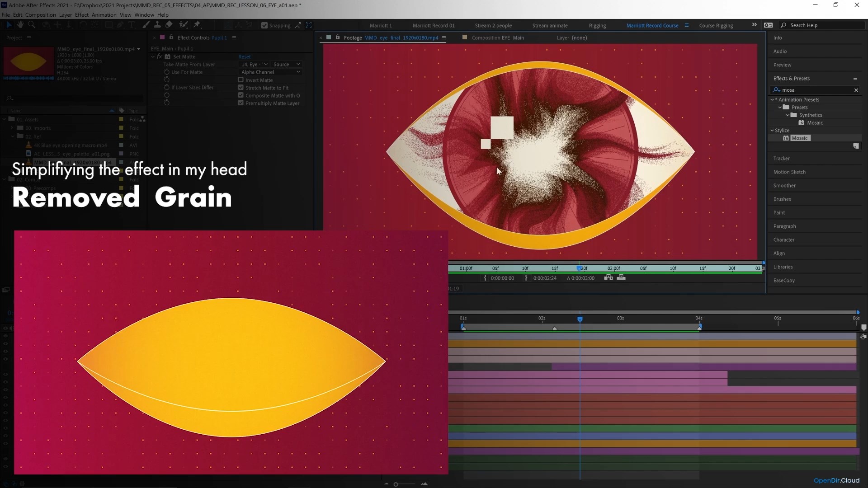Toggle Premultiply Matte Layer checkbox

[241, 103]
